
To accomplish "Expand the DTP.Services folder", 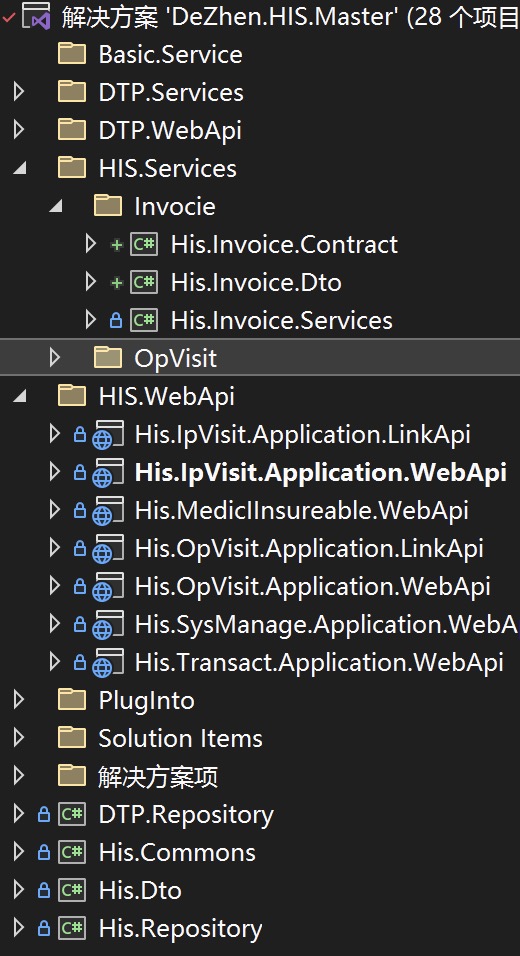I will (x=19, y=92).
